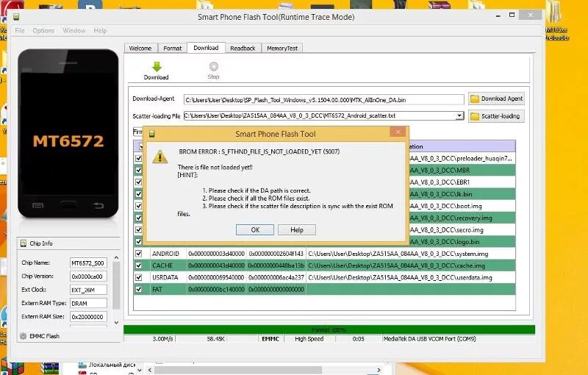Click the Extern RAM Size field 0x20000000
This screenshot has width=588, height=375.
[x=88, y=317]
